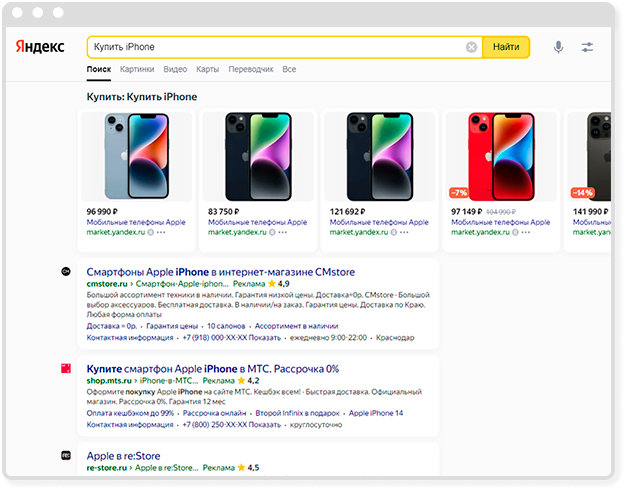The width and height of the screenshot is (625, 490).
Task: Open search settings sliders icon
Action: tap(587, 47)
